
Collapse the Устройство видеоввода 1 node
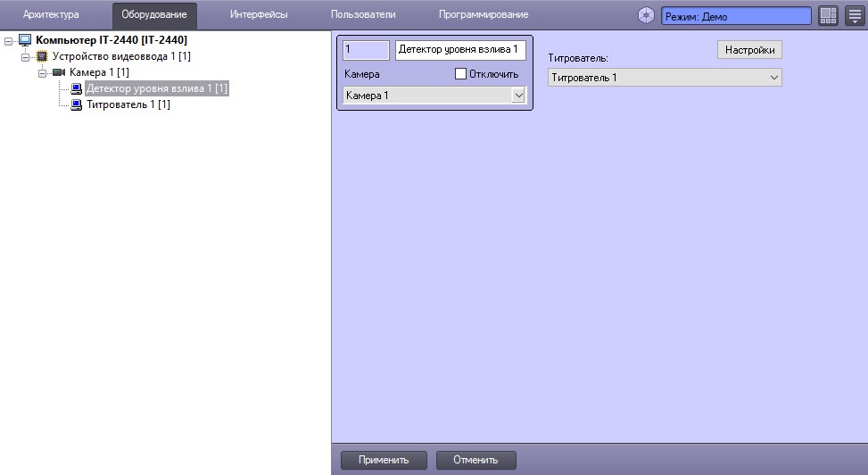pos(25,57)
